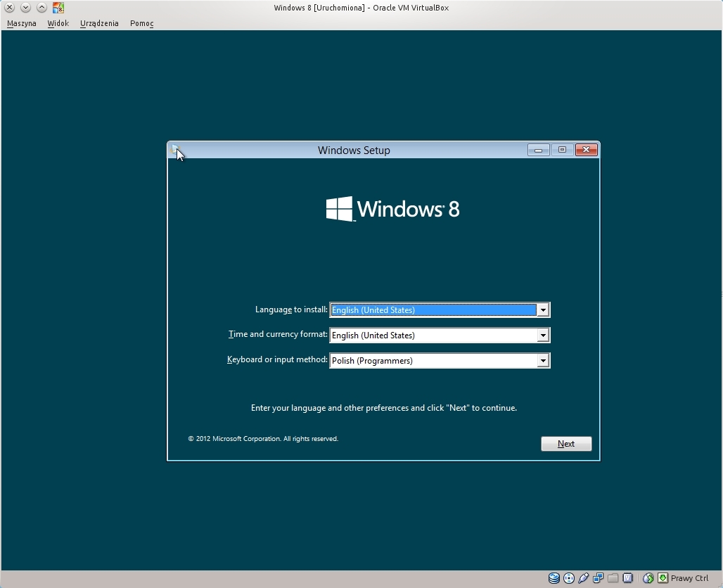Click the hard disk activity status icon
The image size is (723, 588).
(554, 578)
